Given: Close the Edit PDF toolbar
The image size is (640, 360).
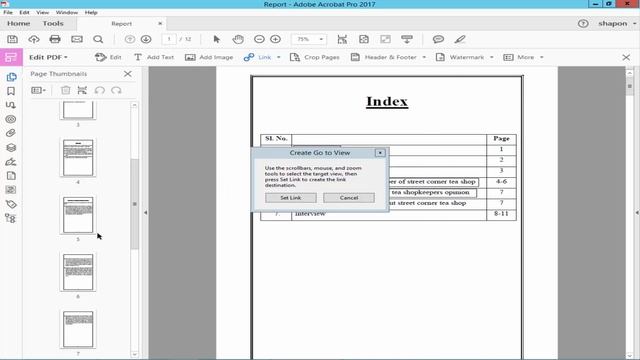Looking at the screenshot, I should (x=626, y=58).
